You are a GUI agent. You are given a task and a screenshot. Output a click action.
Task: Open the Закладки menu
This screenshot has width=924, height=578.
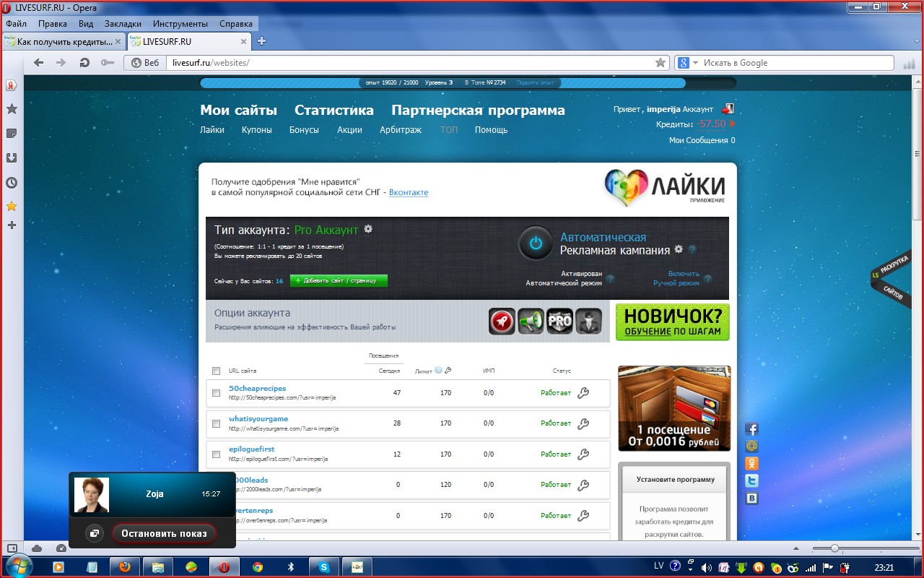click(123, 24)
